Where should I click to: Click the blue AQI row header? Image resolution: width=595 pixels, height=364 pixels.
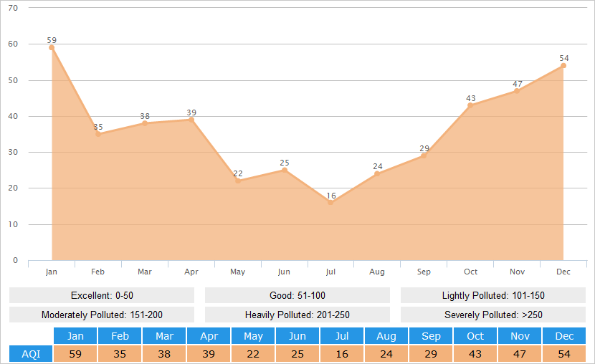(x=31, y=354)
